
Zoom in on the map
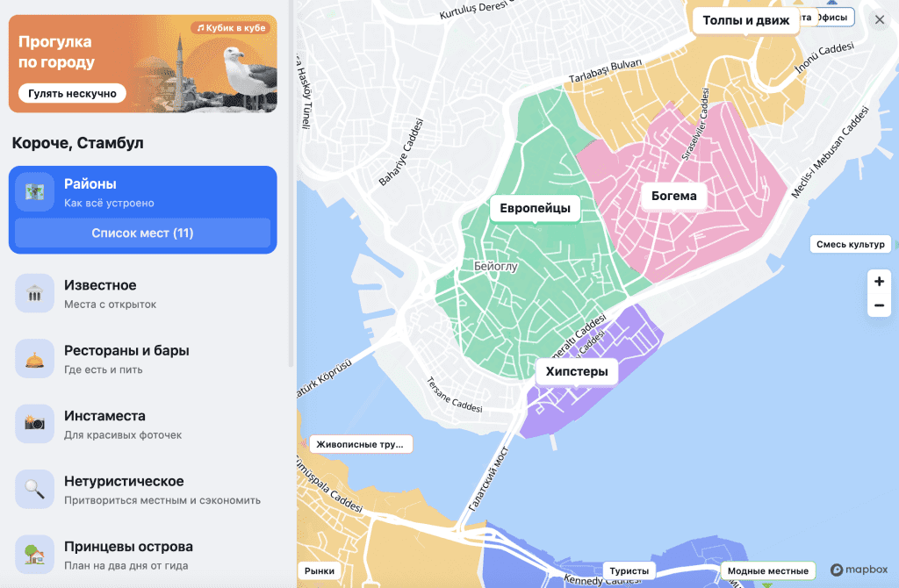879,282
